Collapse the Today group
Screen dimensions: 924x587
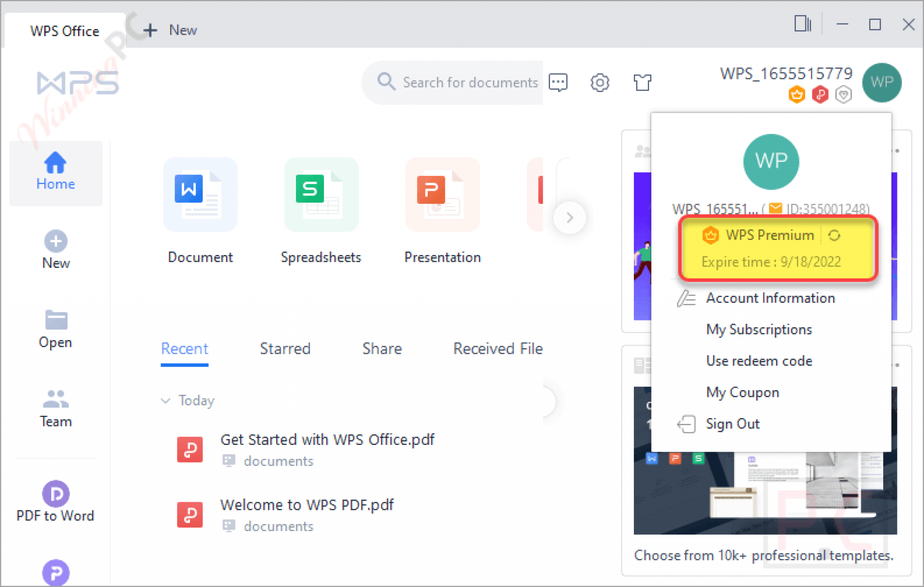(x=165, y=400)
